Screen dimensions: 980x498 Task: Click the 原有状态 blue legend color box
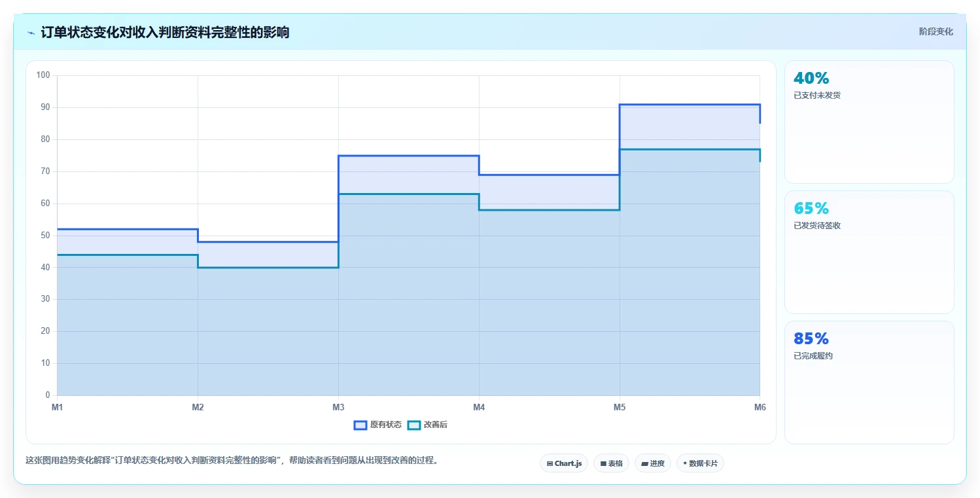360,425
